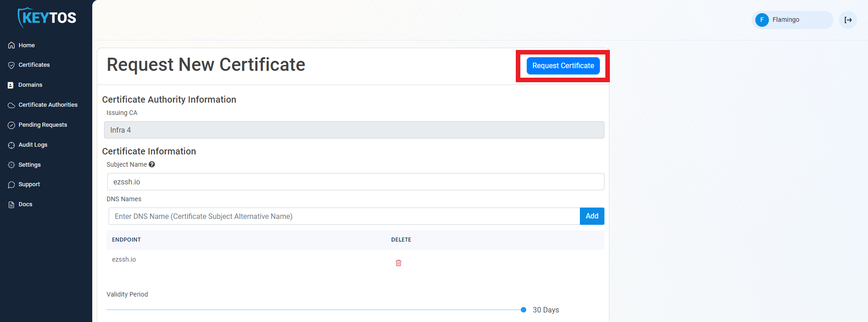Viewport: 868px width, 322px height.
Task: View Pending Requests
Action: click(43, 125)
